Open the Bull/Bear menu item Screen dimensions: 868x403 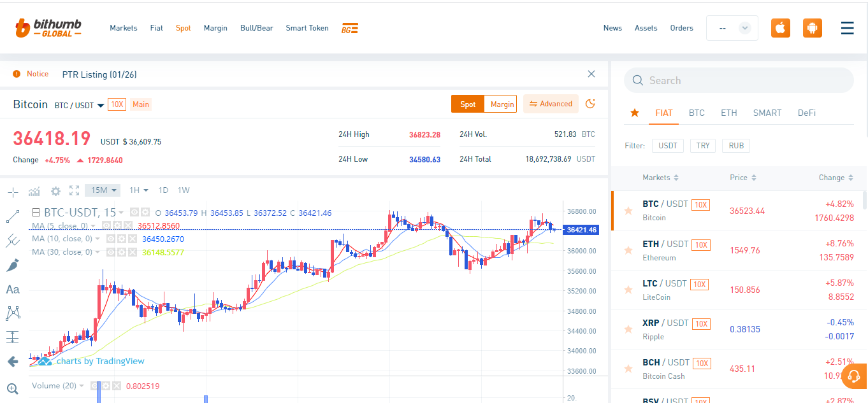[x=256, y=28]
